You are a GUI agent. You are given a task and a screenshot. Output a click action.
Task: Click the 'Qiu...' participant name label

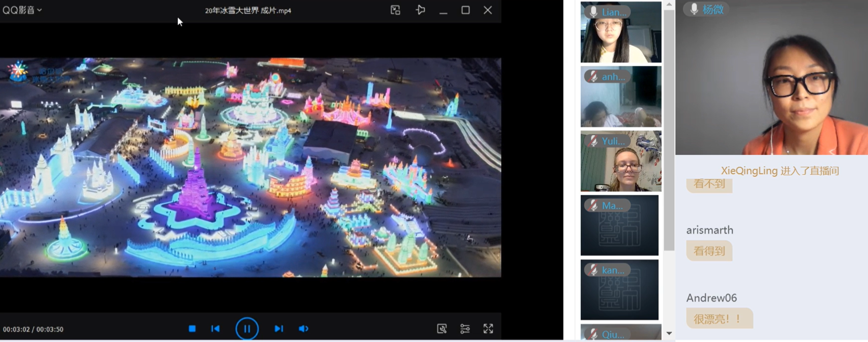[613, 335]
